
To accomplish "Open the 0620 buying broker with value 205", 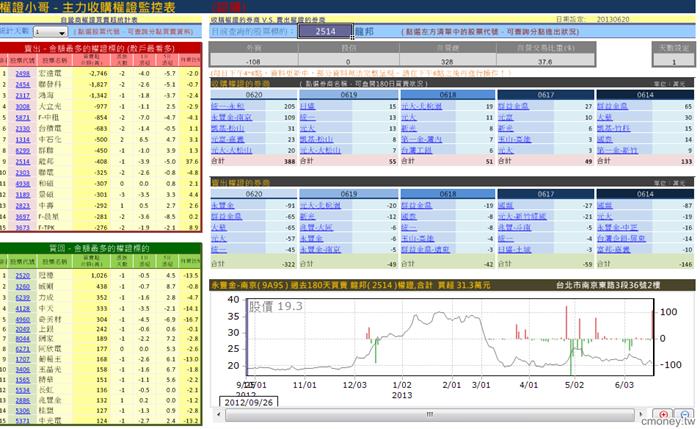I will (228, 106).
